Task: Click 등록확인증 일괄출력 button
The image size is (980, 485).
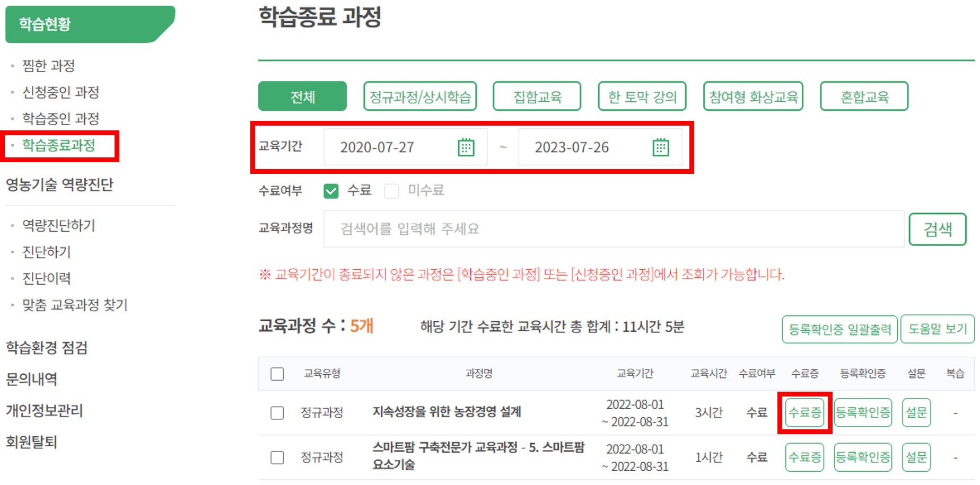Action: (x=839, y=329)
